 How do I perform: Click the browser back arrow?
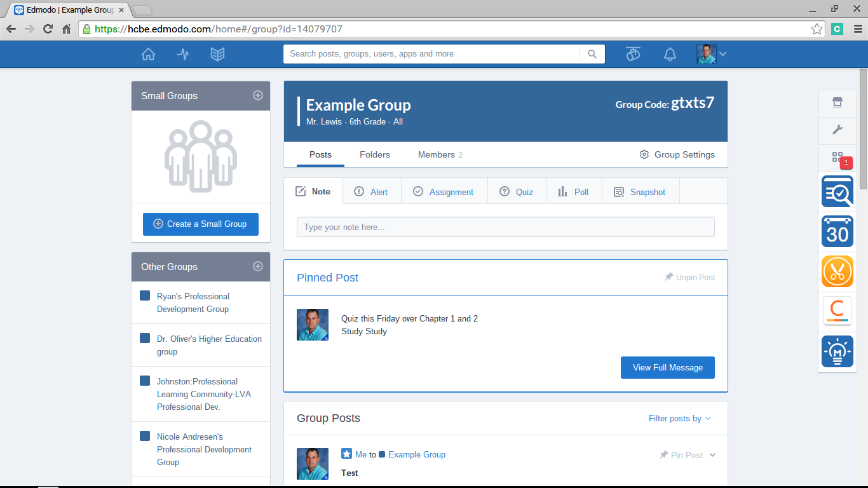click(11, 29)
